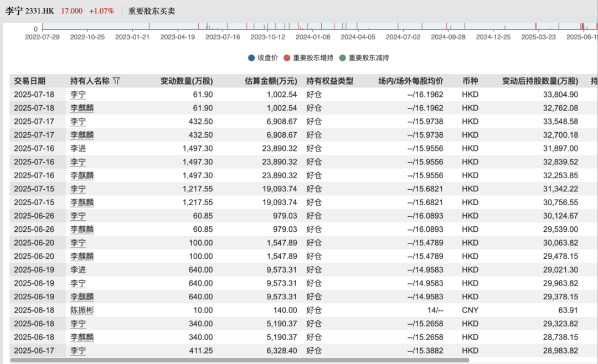This screenshot has width=598, height=364.
Task: Click the 2023-10-12 date on chart axis
Action: tap(267, 37)
